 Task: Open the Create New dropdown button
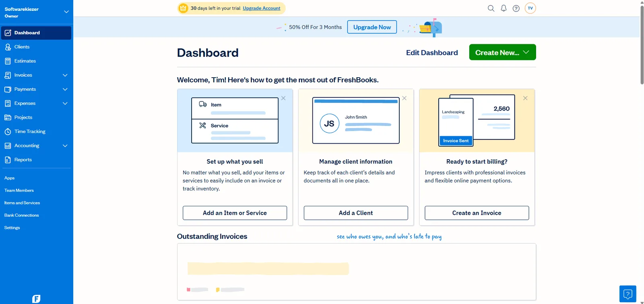[502, 52]
